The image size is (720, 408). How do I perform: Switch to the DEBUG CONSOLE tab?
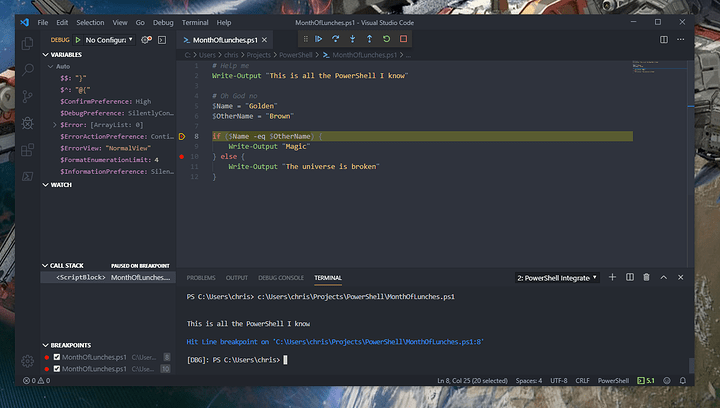(281, 278)
